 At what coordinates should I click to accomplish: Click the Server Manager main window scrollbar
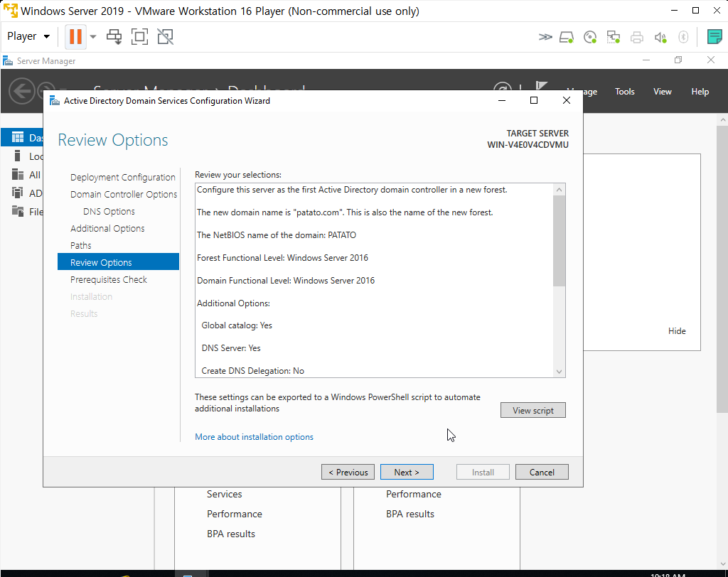722,269
